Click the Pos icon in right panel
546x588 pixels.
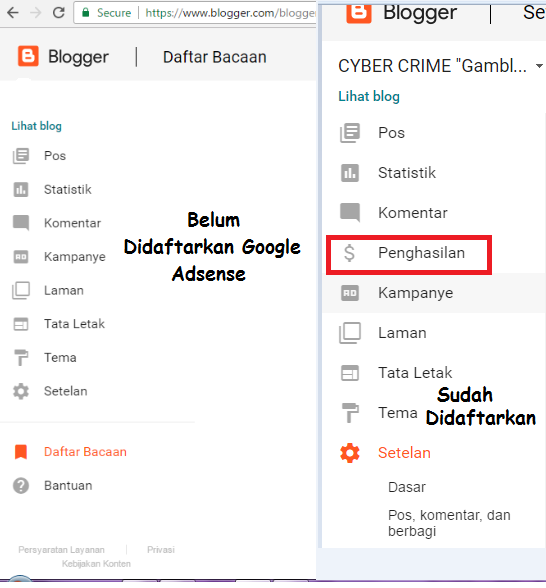tap(350, 133)
